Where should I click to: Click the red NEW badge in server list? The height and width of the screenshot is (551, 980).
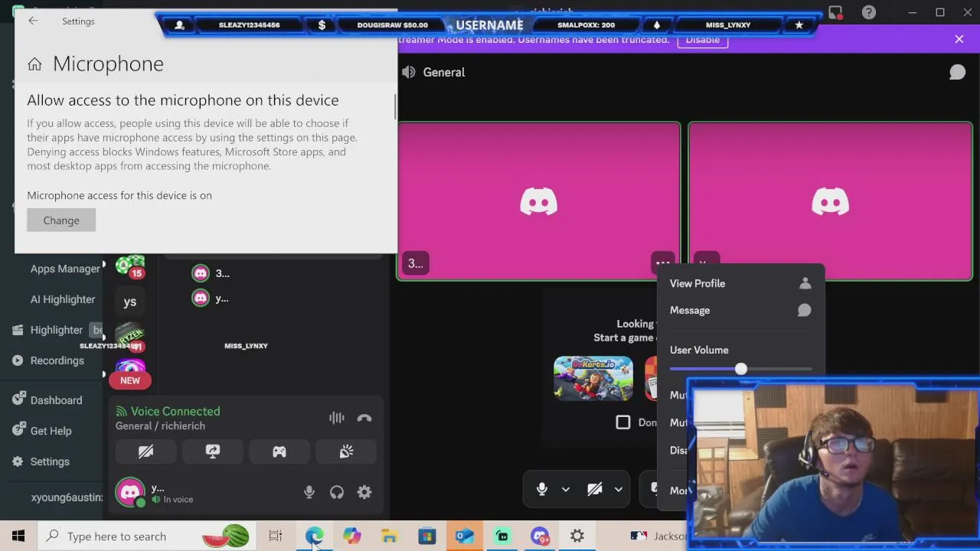(130, 380)
